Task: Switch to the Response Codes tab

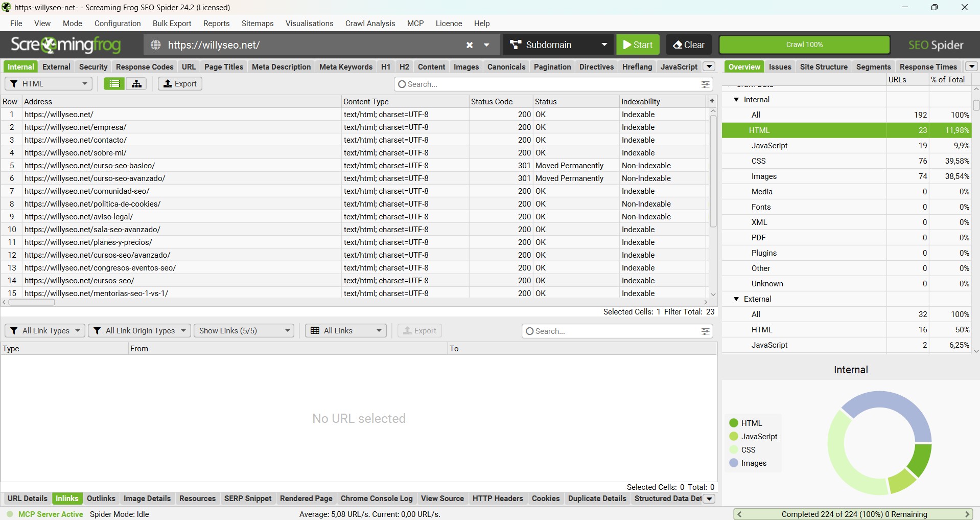Action: point(145,67)
